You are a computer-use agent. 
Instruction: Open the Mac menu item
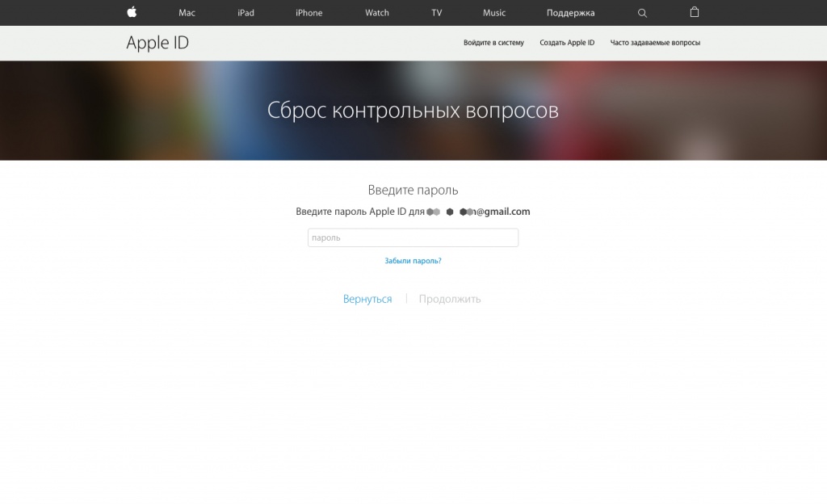click(187, 13)
